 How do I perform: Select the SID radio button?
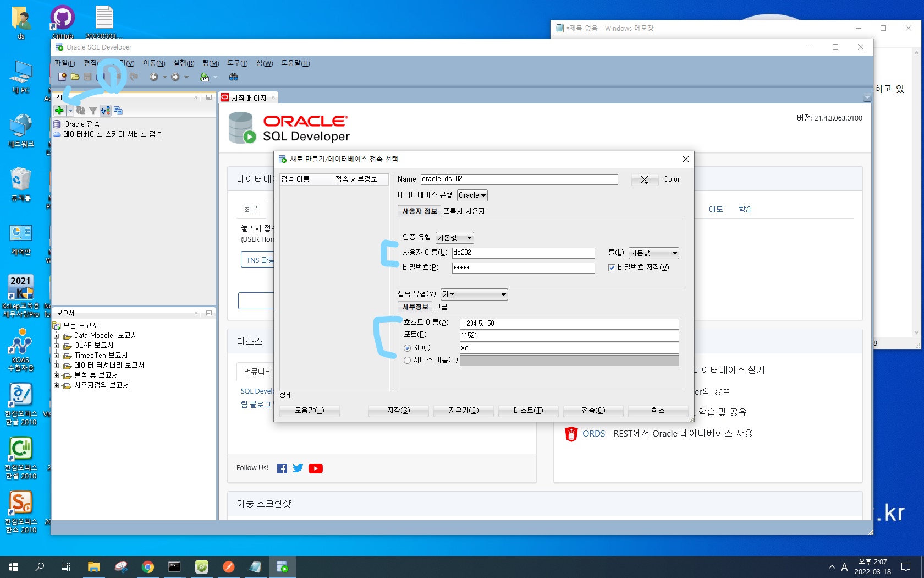(x=407, y=348)
